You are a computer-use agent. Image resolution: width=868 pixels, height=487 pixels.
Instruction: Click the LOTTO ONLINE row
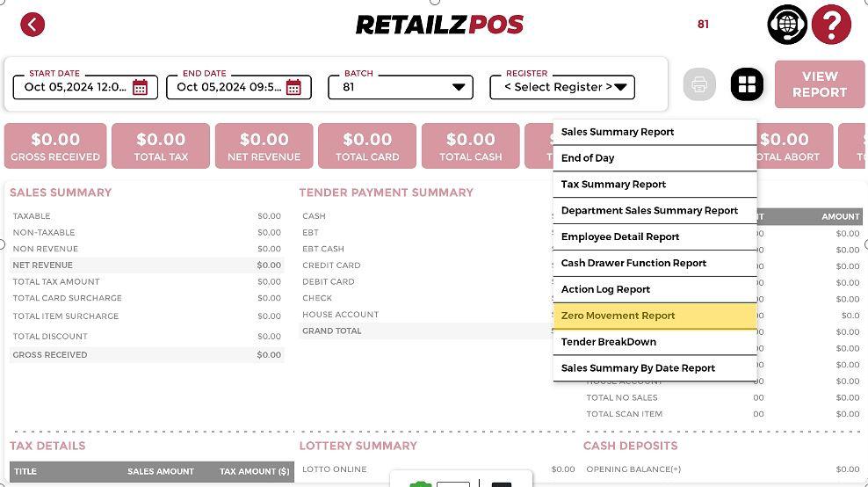[438, 469]
